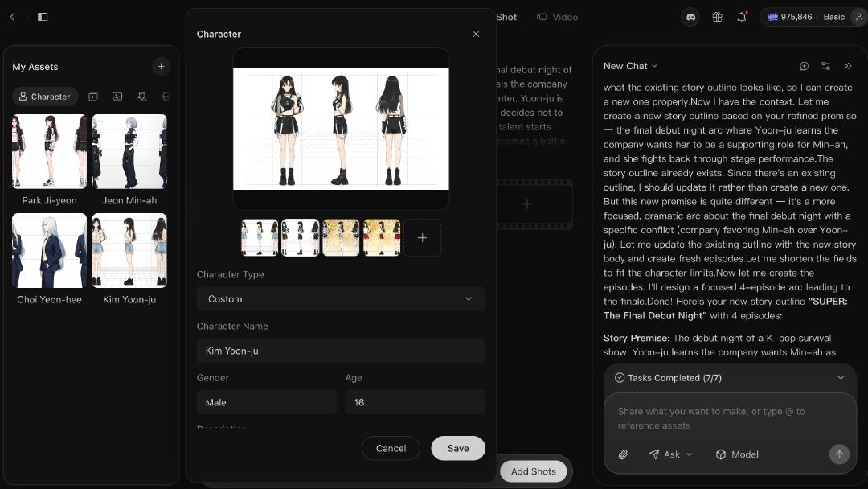Open the gift rewards icon
This screenshot has height=489, width=868.
[718, 17]
